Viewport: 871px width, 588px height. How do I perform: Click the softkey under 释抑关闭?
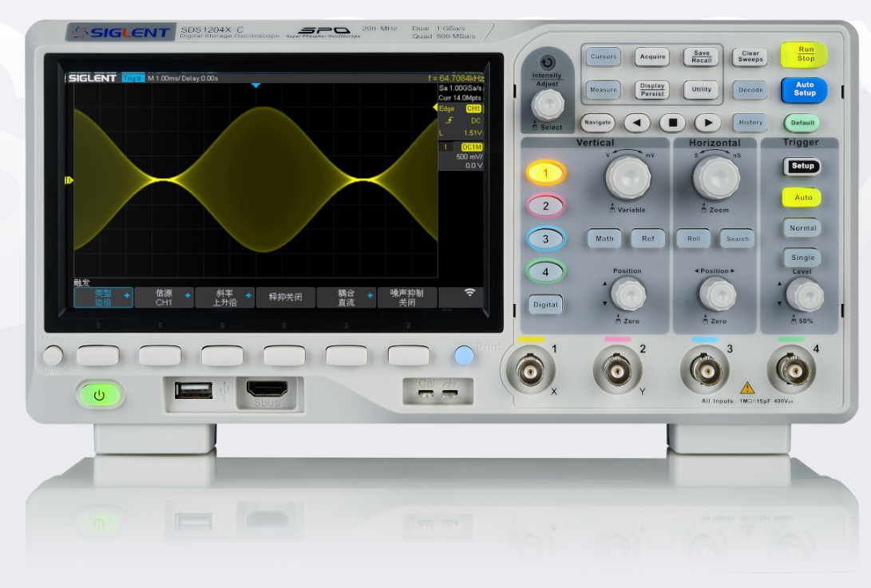[x=284, y=355]
